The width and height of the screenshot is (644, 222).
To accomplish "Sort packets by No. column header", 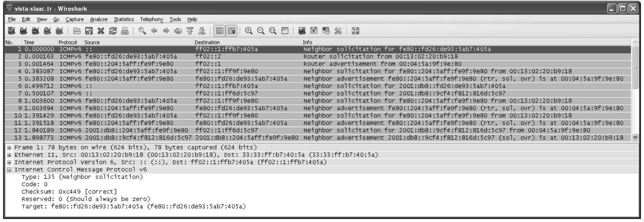I will click(x=13, y=42).
